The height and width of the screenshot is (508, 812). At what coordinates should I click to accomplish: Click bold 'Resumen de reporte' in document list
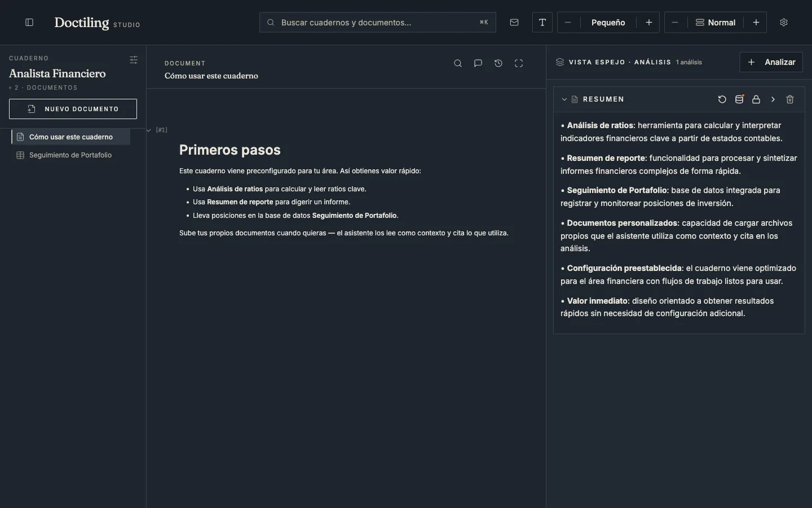pos(240,202)
